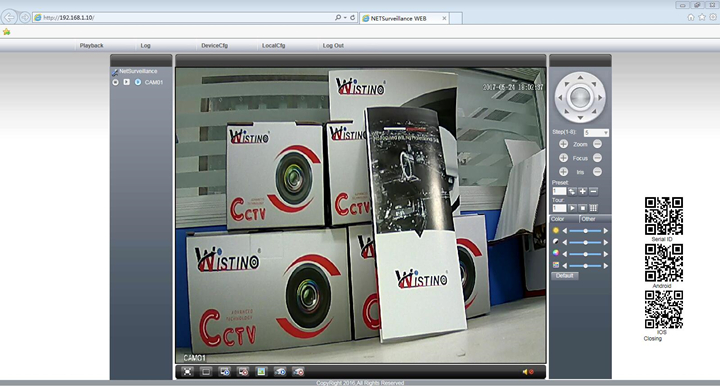720x386 pixels.
Task: Click the Focus minus button
Action: click(597, 158)
